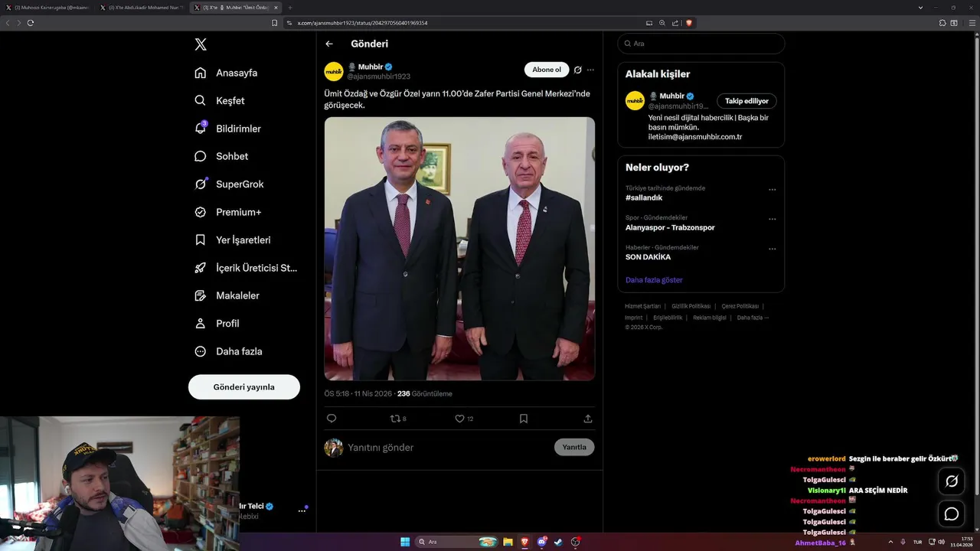Open Daha fazla menu
Image resolution: width=980 pixels, height=551 pixels.
pos(228,351)
